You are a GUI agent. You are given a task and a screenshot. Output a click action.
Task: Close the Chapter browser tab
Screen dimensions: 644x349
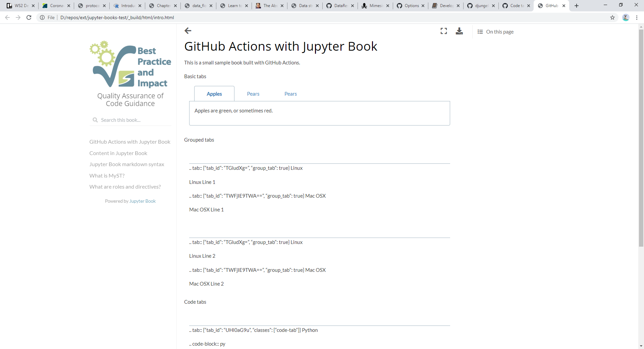[x=175, y=6]
